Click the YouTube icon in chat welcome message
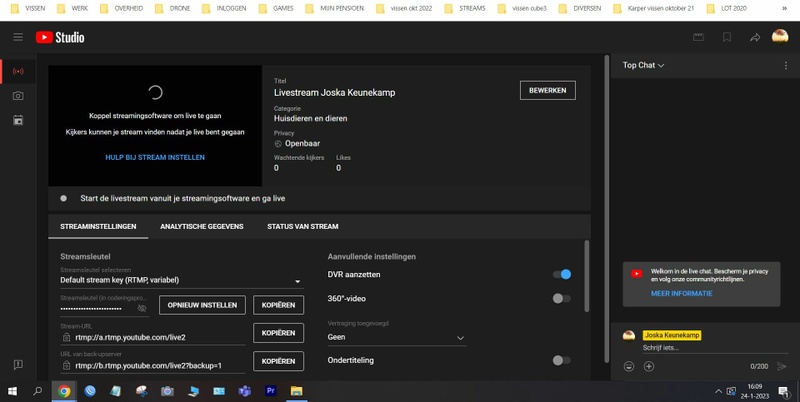This screenshot has width=800, height=402. (x=637, y=274)
